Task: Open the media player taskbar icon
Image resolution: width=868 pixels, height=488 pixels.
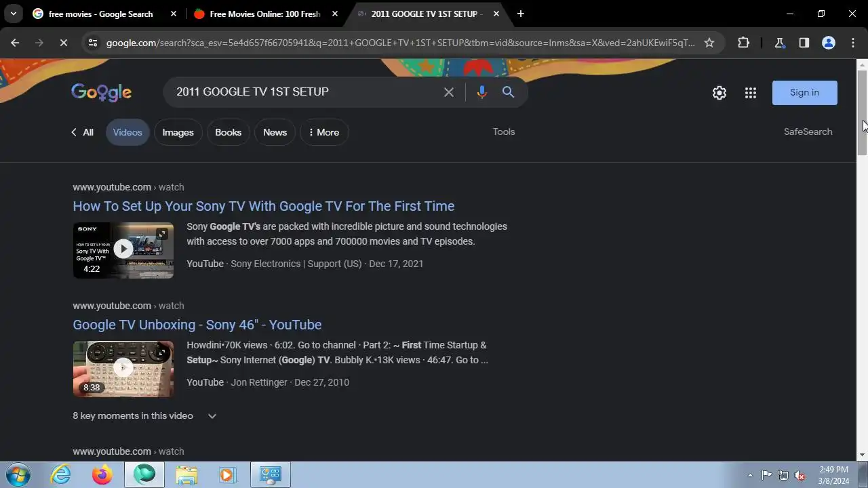Action: pyautogui.click(x=227, y=474)
